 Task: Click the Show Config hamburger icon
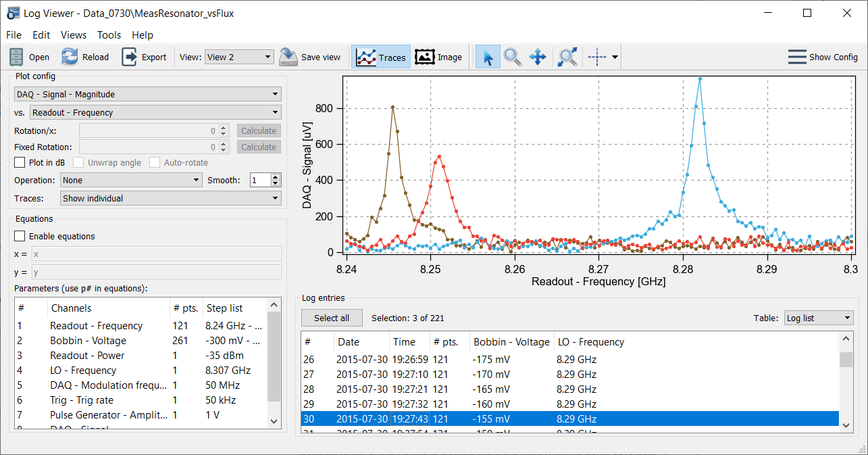click(x=797, y=57)
